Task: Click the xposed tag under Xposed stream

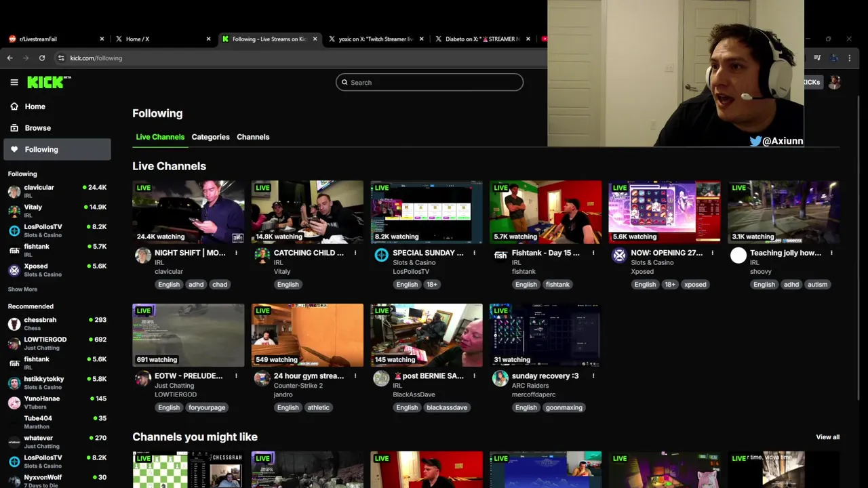Action: coord(695,285)
